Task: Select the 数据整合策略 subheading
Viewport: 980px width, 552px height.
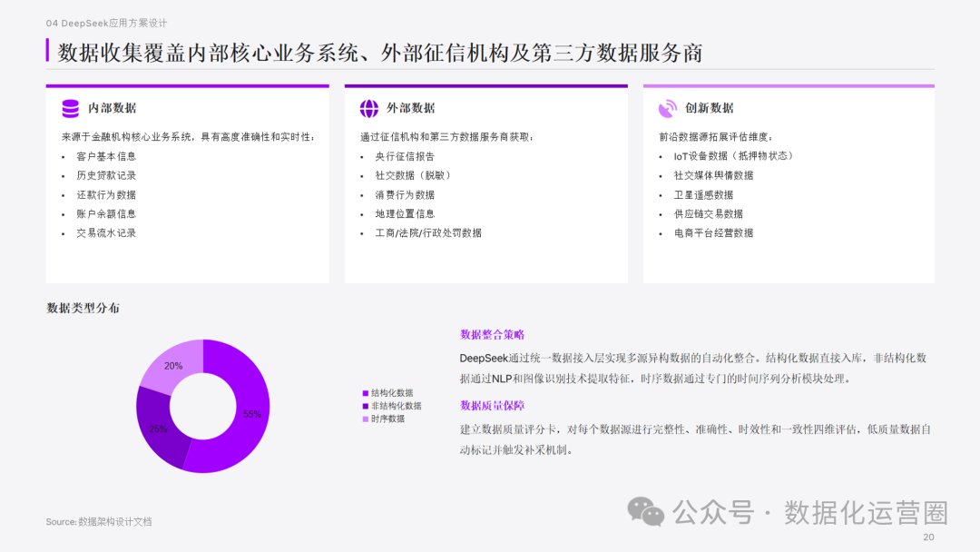Action: point(492,335)
